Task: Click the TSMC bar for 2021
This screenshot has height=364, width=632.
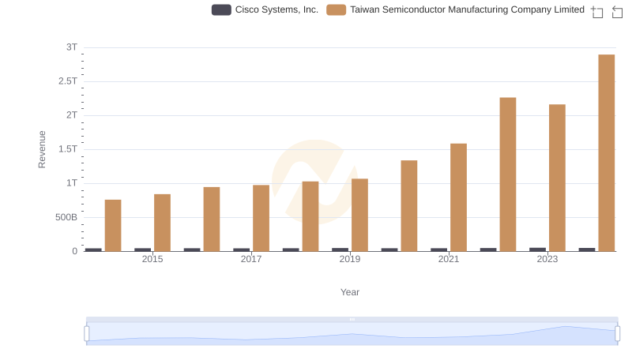Action: coord(459,197)
